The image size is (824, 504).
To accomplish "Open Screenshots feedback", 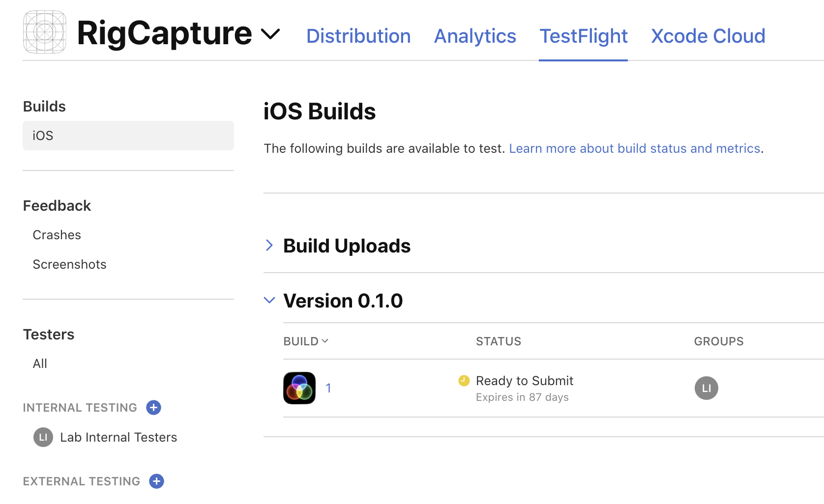I will [x=69, y=264].
